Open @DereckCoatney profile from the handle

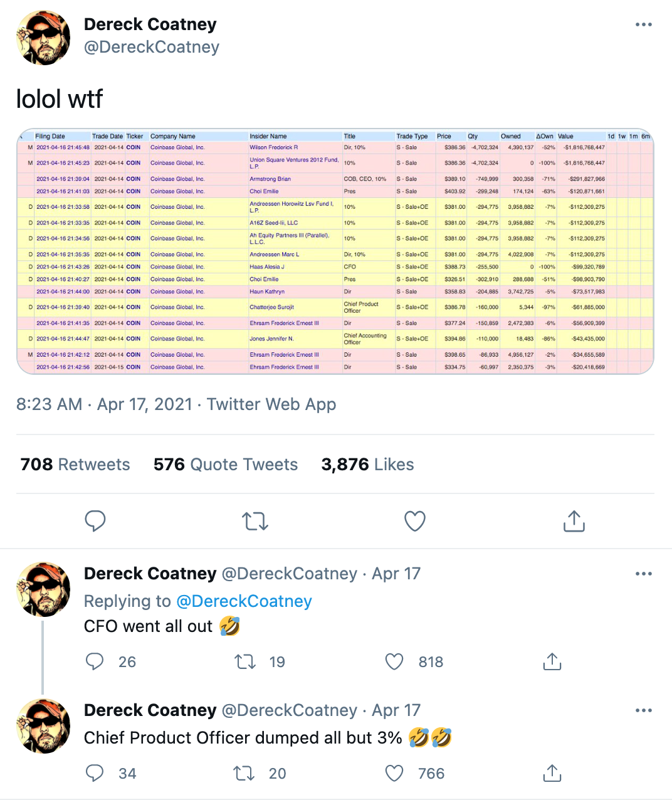click(x=151, y=46)
